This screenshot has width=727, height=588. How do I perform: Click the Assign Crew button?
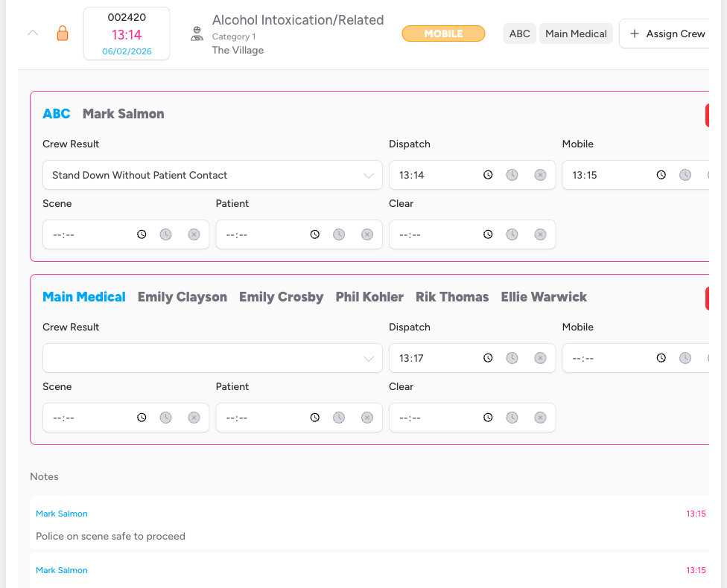click(669, 33)
